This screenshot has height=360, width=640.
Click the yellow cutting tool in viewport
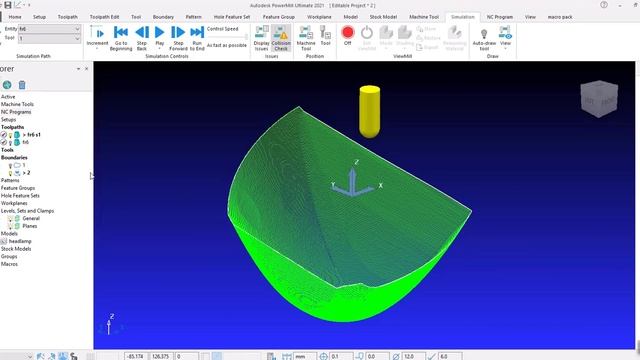(370, 111)
